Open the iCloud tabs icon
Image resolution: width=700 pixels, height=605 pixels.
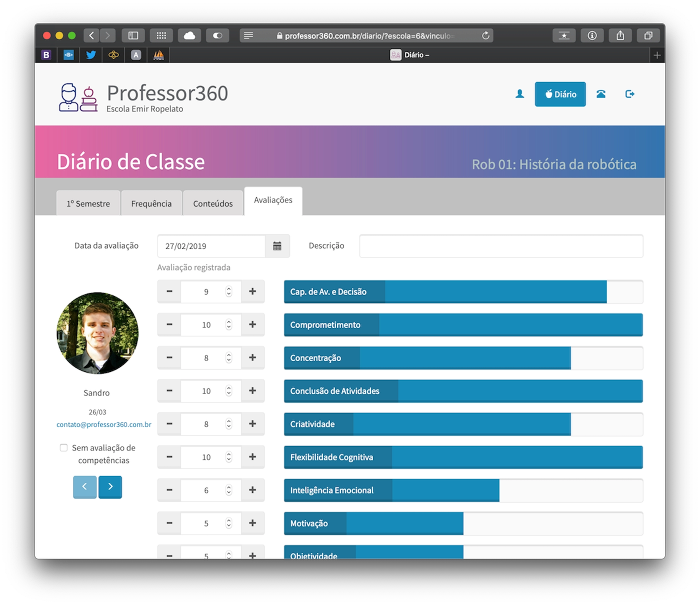(189, 35)
